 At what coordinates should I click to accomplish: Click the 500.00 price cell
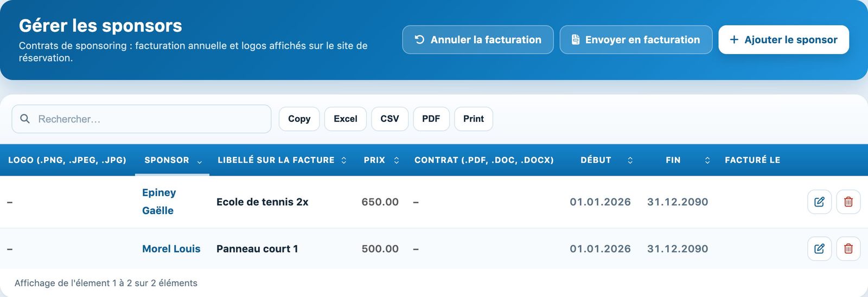click(x=380, y=249)
